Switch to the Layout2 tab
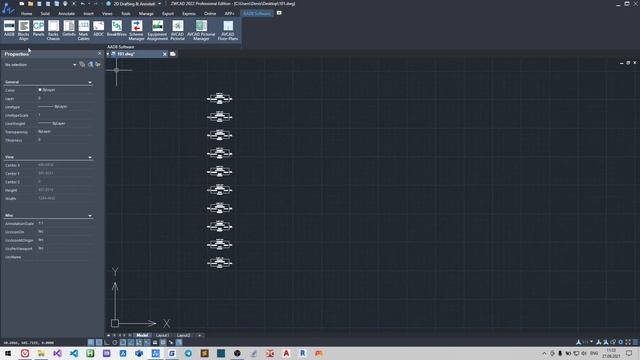Image resolution: width=640 pixels, height=360 pixels. coord(184,336)
